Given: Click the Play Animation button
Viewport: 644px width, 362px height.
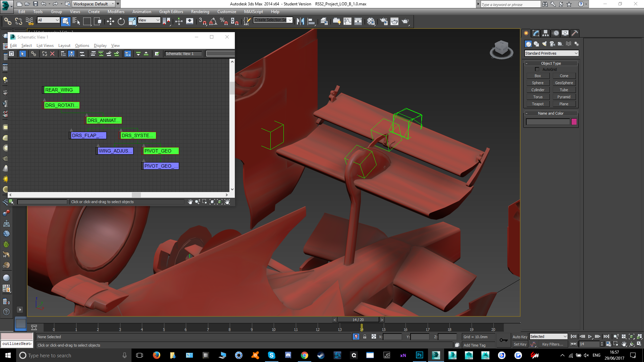Looking at the screenshot, I should coord(590,337).
